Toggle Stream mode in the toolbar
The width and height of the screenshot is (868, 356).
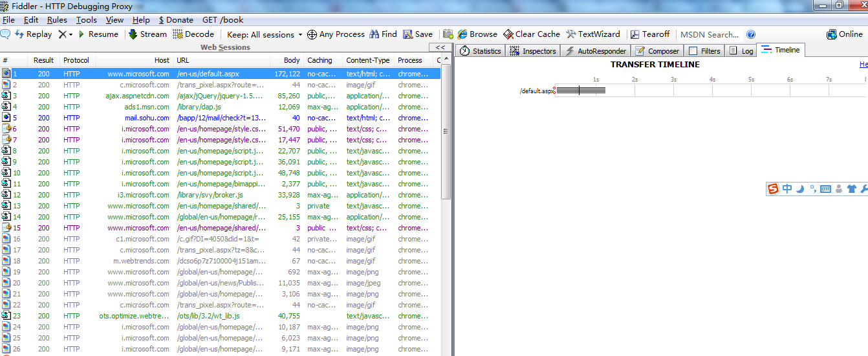tap(147, 34)
